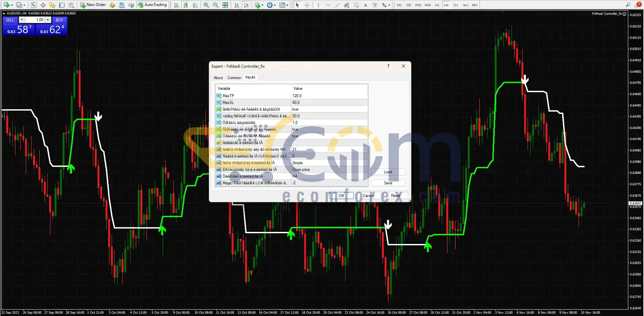The image size is (644, 316).
Task: Open the search magnifier icon
Action: pyautogui.click(x=628, y=5)
